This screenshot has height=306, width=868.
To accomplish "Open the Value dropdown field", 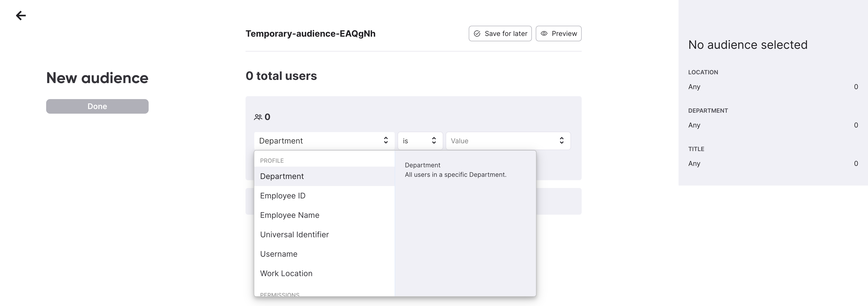I will click(x=508, y=141).
